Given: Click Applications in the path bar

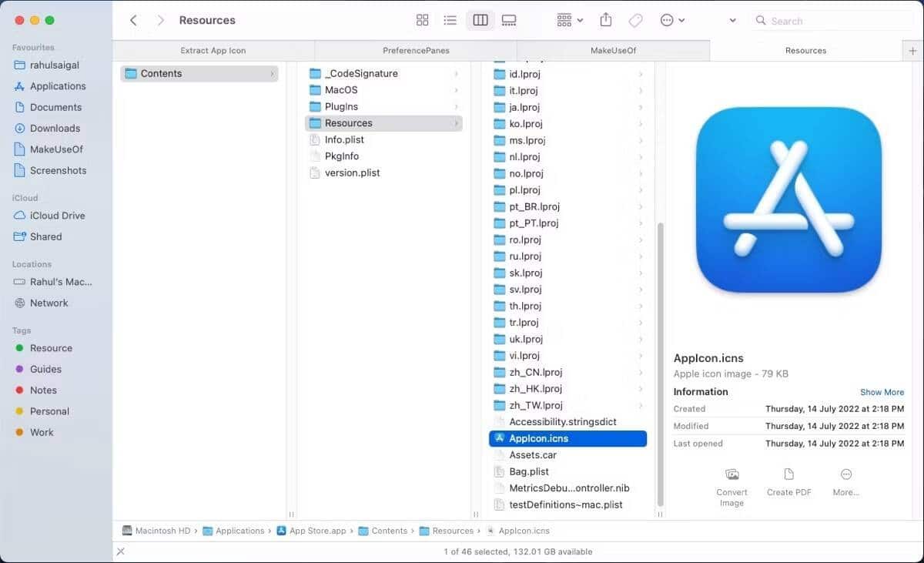Looking at the screenshot, I should [240, 531].
